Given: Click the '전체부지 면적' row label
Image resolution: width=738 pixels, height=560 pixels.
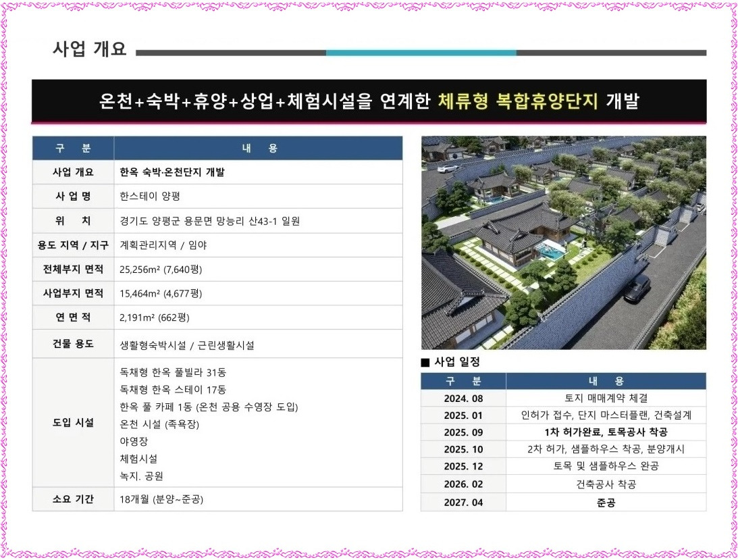Looking at the screenshot, I should pos(73,270).
